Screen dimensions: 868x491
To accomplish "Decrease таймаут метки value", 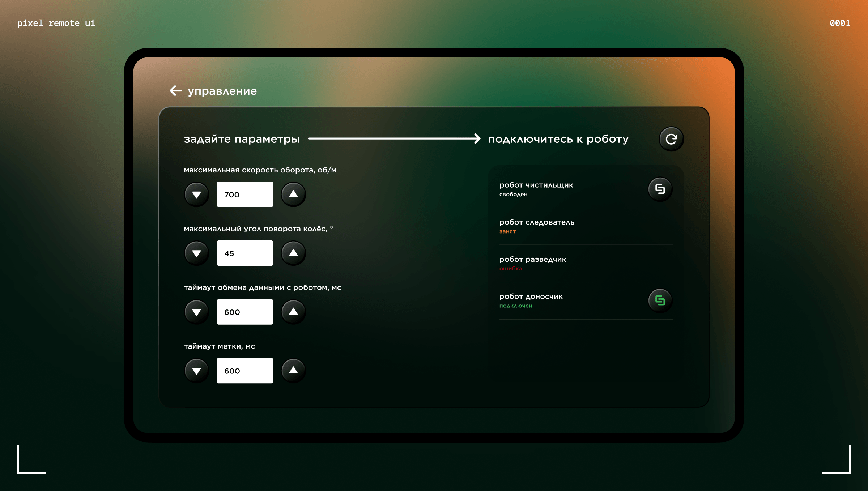I will point(197,371).
